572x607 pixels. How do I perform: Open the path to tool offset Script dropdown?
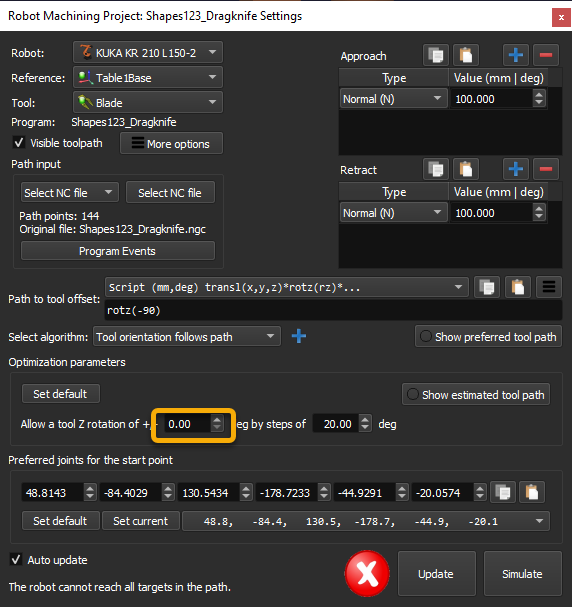point(286,287)
